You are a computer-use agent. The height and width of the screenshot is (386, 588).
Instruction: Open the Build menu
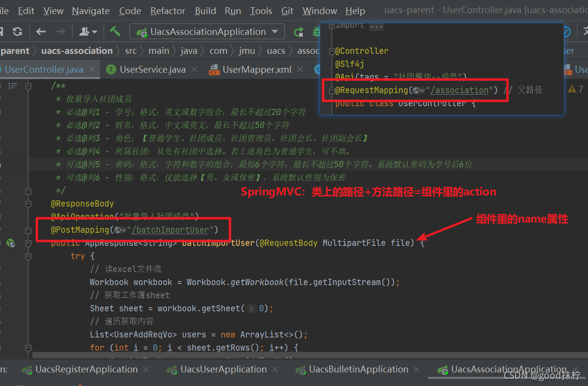click(206, 11)
